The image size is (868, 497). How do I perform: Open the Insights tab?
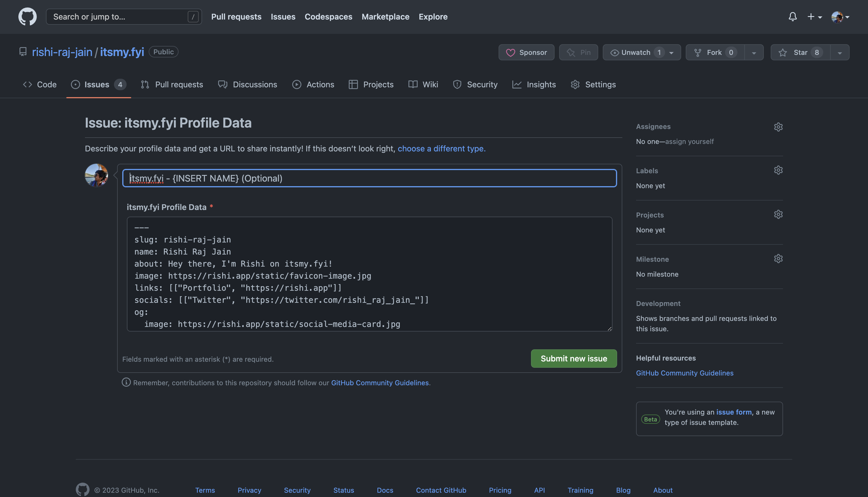pyautogui.click(x=534, y=84)
